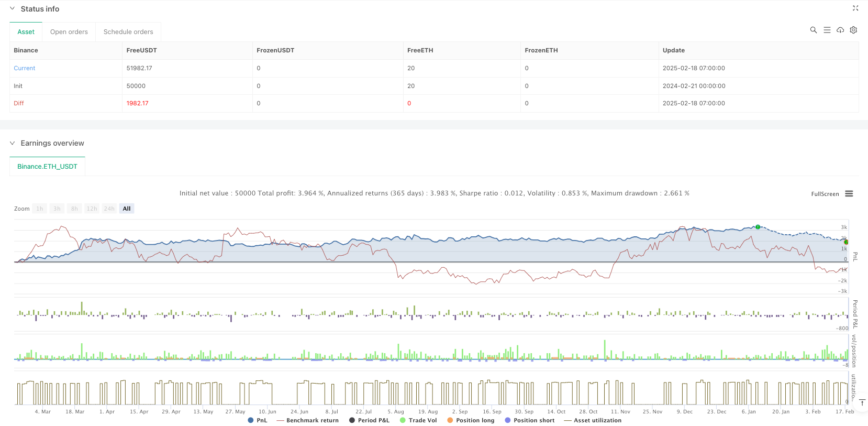Click the cloud download icon
The image size is (868, 426).
(840, 30)
